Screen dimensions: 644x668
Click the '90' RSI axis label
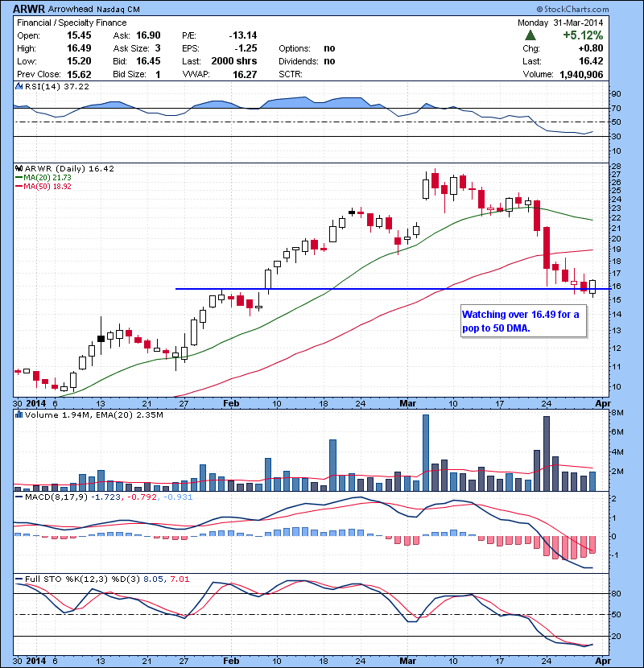pos(617,93)
